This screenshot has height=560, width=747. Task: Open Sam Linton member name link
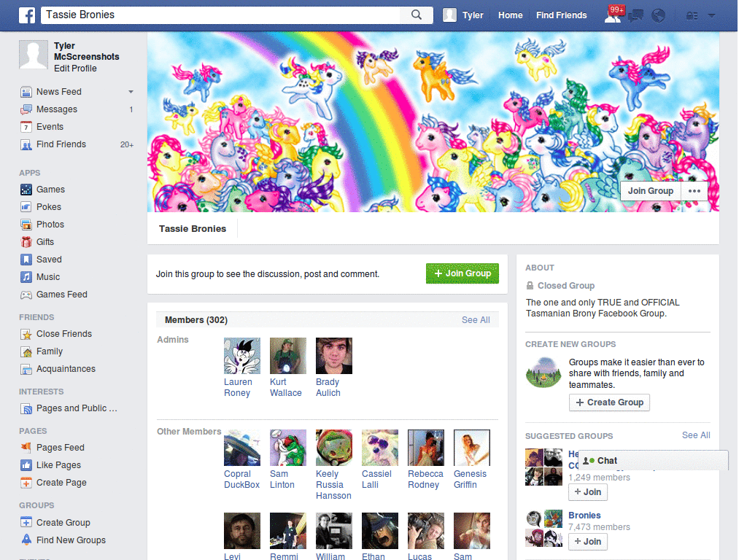click(x=282, y=480)
